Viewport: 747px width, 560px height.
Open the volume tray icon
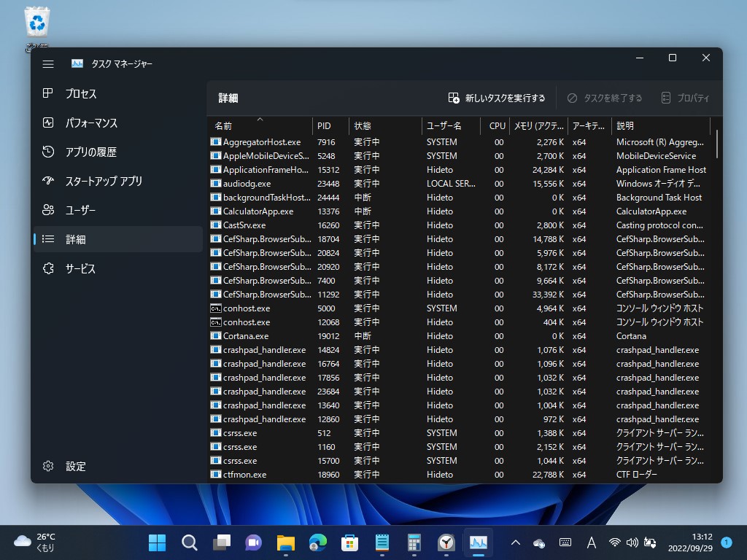coord(632,542)
